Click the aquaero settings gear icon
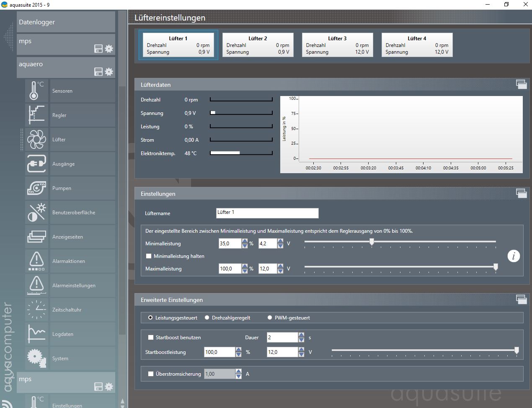Screen dimensions: 532x408 pyautogui.click(x=109, y=72)
